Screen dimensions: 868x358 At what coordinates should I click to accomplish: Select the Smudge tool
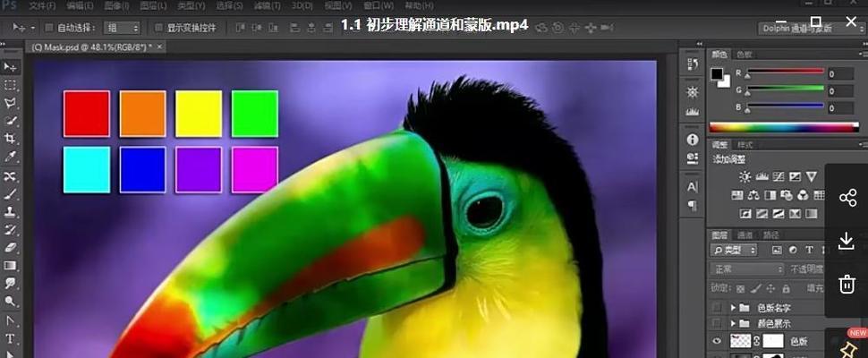(10, 284)
